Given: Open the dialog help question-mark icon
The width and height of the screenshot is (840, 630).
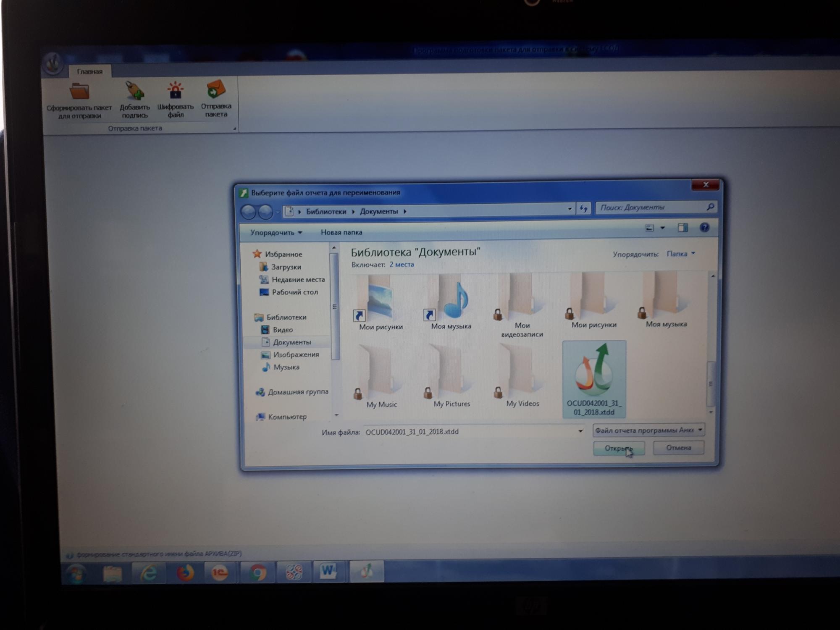Looking at the screenshot, I should coord(704,228).
